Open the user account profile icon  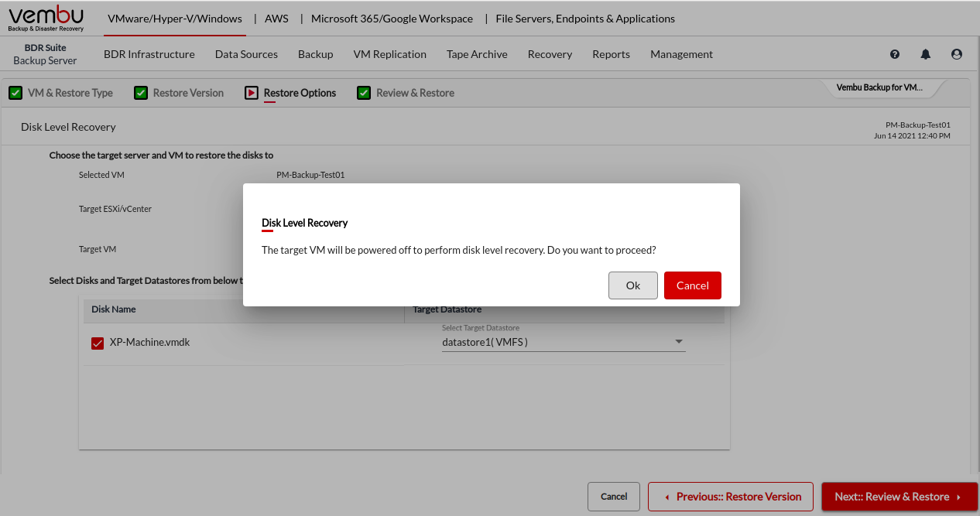[x=957, y=54]
